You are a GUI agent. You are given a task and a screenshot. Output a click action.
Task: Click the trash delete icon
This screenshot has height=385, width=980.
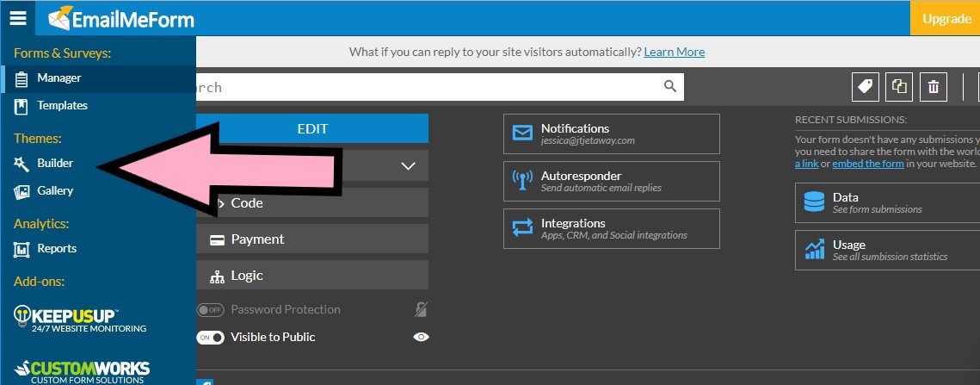click(934, 86)
